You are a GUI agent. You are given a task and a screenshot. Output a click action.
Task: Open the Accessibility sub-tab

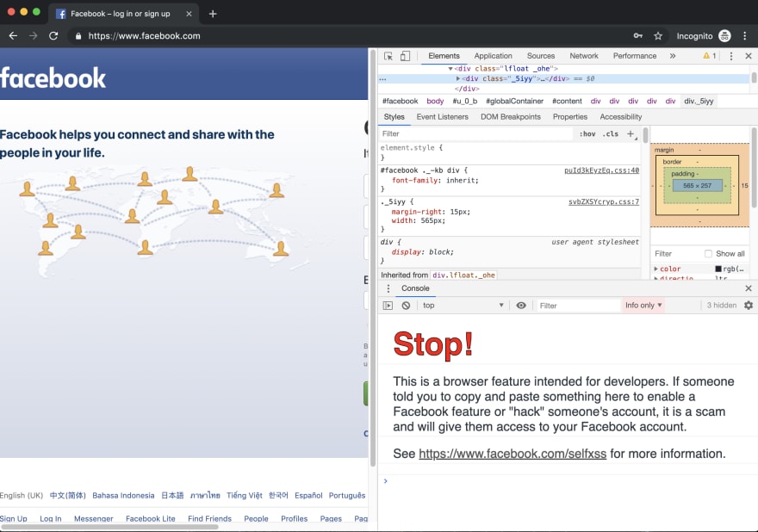pos(621,117)
